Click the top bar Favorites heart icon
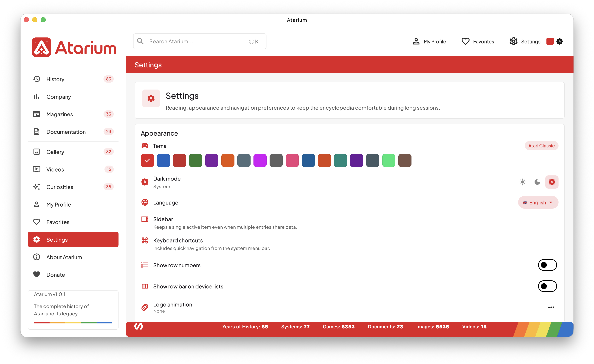Viewport: 594px width, 364px height. click(x=465, y=41)
